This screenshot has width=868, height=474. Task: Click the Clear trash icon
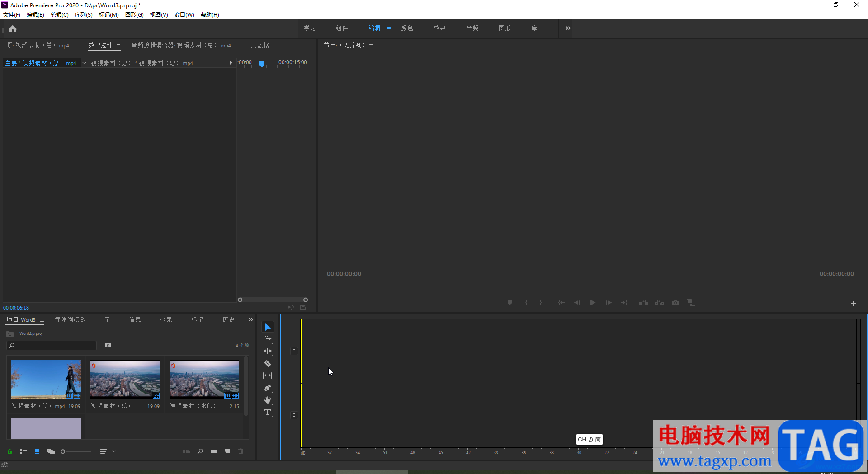pyautogui.click(x=241, y=451)
